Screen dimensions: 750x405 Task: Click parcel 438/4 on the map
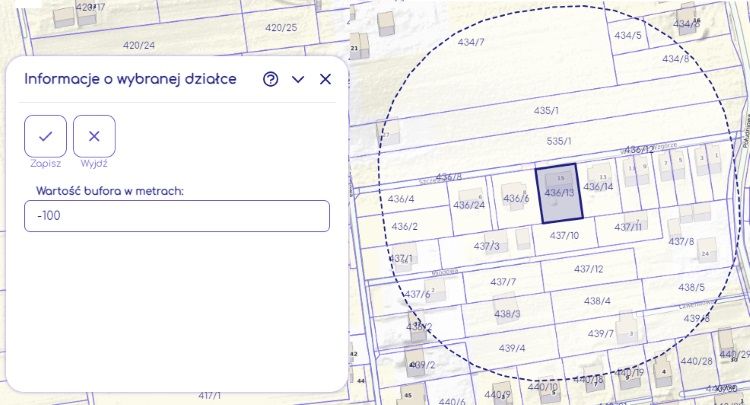[x=597, y=300]
